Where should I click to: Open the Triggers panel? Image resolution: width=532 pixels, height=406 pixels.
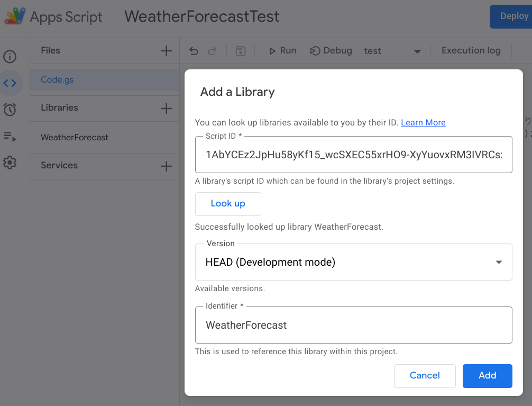10,110
